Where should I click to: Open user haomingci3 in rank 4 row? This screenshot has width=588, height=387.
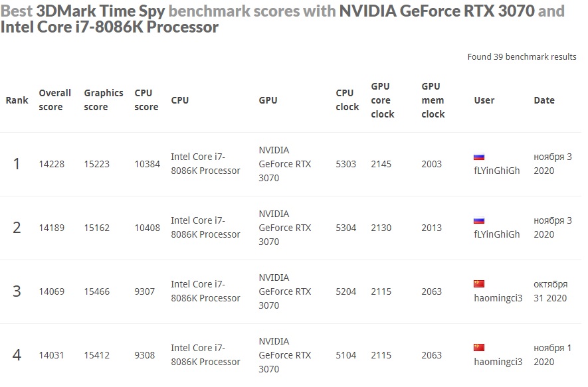(x=498, y=362)
